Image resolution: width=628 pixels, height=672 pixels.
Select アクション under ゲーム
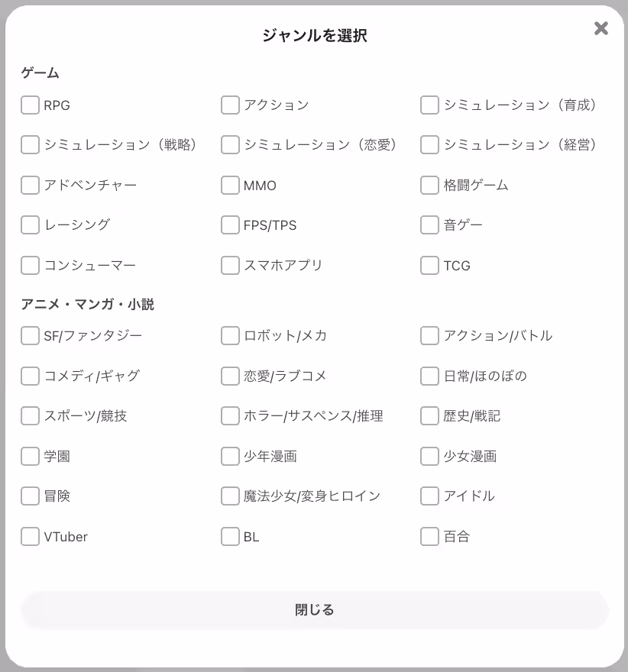(x=229, y=105)
